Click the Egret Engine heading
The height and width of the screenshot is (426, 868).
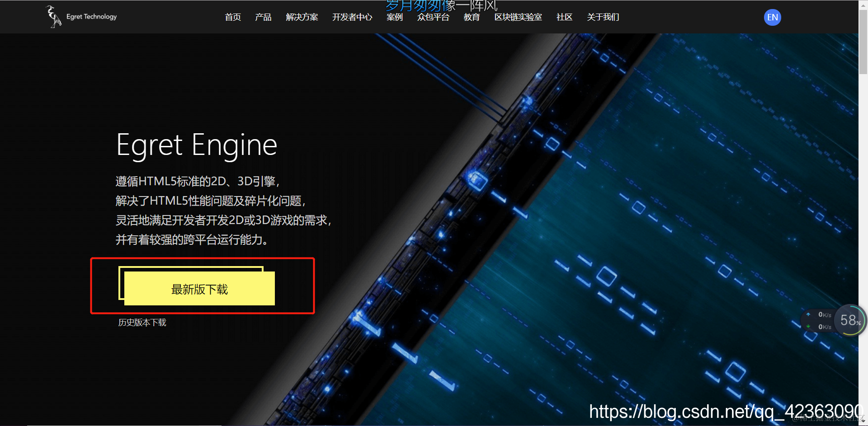click(197, 145)
